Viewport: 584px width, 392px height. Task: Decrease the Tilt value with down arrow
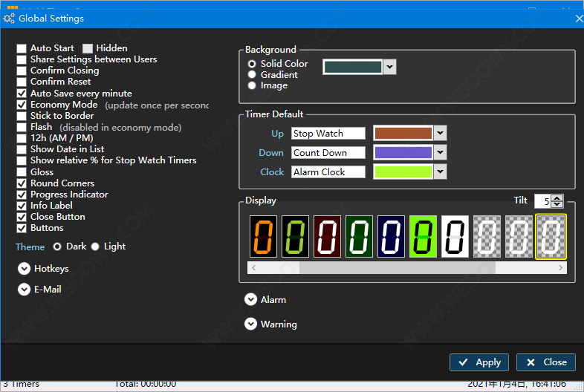[x=557, y=204]
